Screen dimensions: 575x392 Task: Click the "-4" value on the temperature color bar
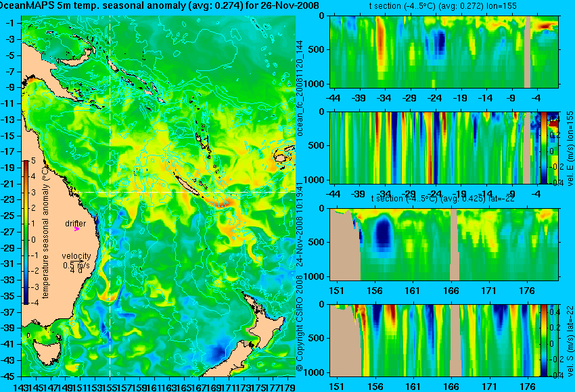point(34,303)
